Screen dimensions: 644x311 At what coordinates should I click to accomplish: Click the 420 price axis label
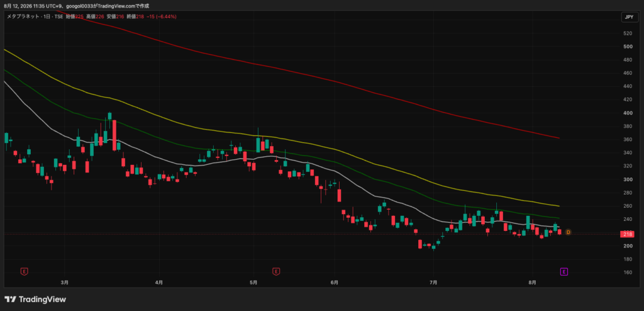628,99
